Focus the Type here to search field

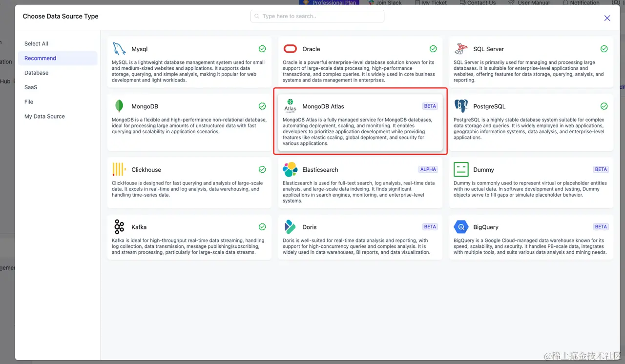(317, 16)
